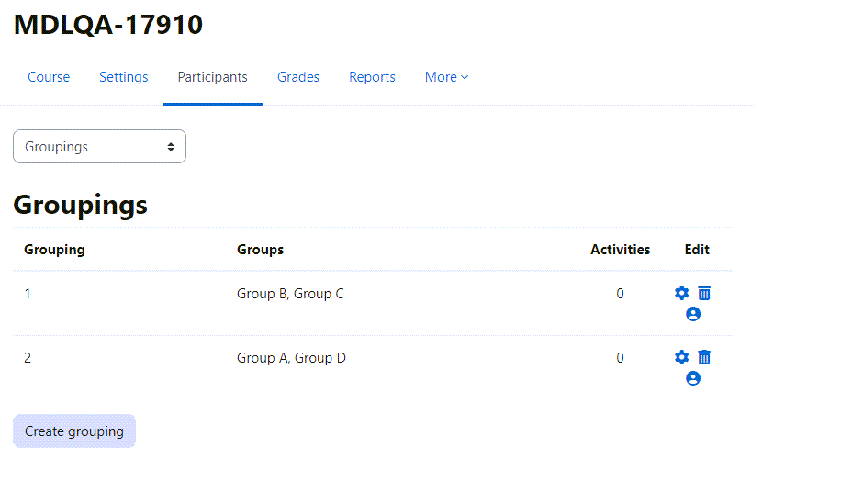Screen dimensions: 852x504
Task: Click the MDLQA-17910 course title
Action: pyautogui.click(x=108, y=25)
